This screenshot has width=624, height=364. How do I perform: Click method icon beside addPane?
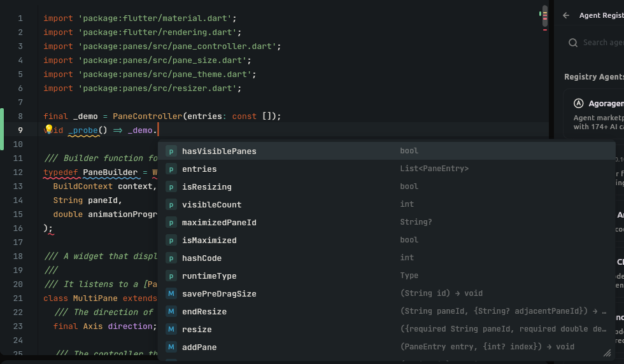point(171,347)
